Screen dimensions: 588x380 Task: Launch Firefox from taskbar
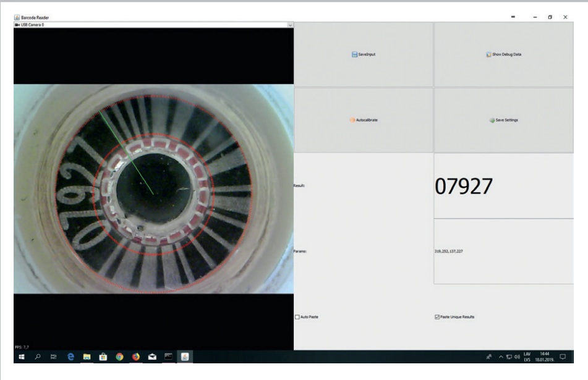coord(136,357)
